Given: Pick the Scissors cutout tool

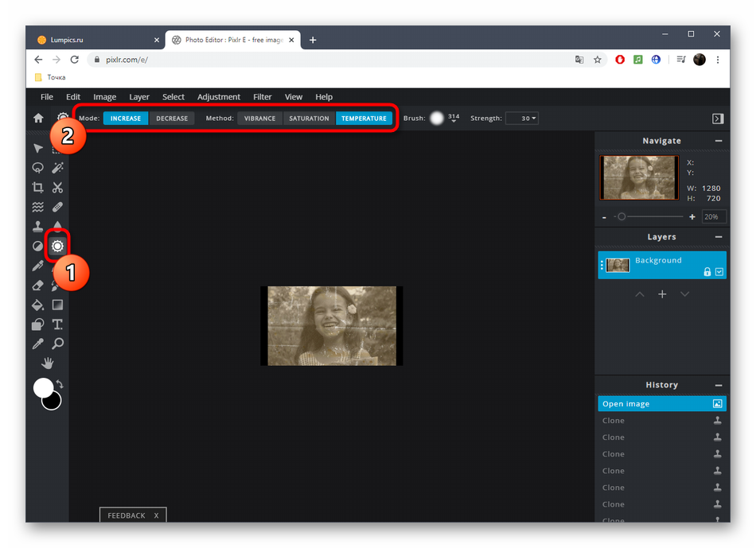Looking at the screenshot, I should tap(57, 188).
